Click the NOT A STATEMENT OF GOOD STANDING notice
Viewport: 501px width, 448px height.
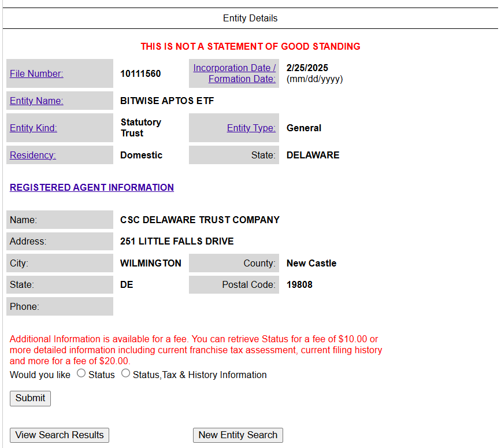click(x=250, y=46)
